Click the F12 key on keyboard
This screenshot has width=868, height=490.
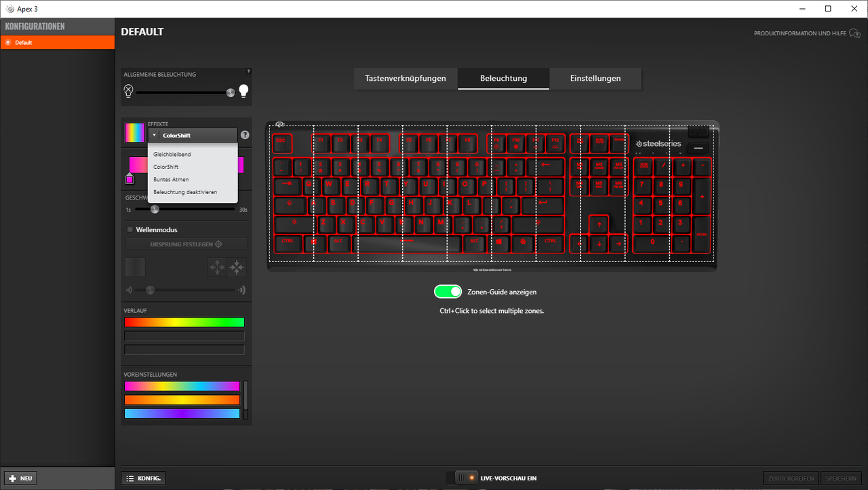(x=555, y=143)
